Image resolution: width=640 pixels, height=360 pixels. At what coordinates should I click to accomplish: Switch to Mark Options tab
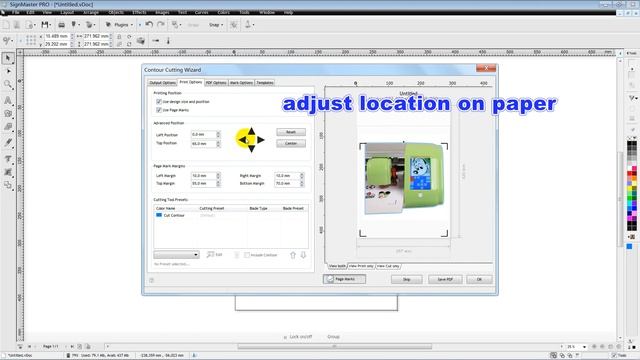(241, 83)
